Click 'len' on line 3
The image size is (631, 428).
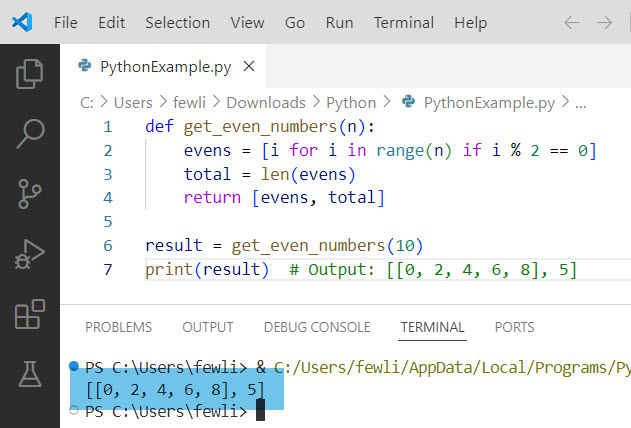point(275,174)
